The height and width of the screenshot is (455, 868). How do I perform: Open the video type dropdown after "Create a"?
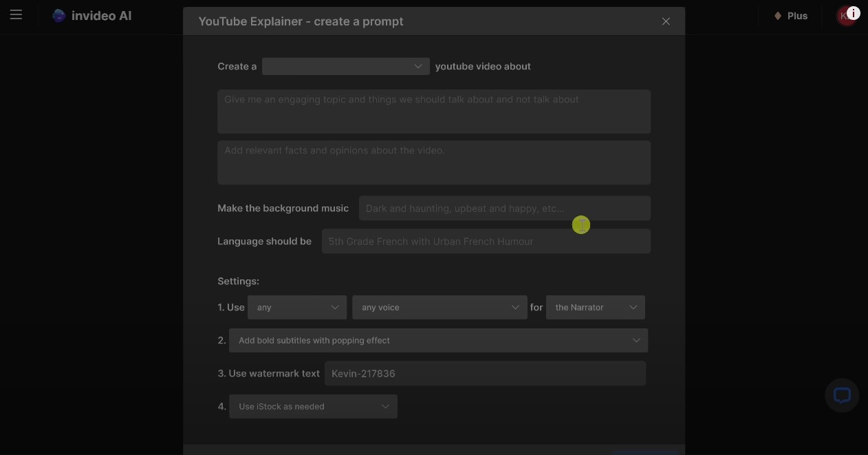pyautogui.click(x=346, y=66)
